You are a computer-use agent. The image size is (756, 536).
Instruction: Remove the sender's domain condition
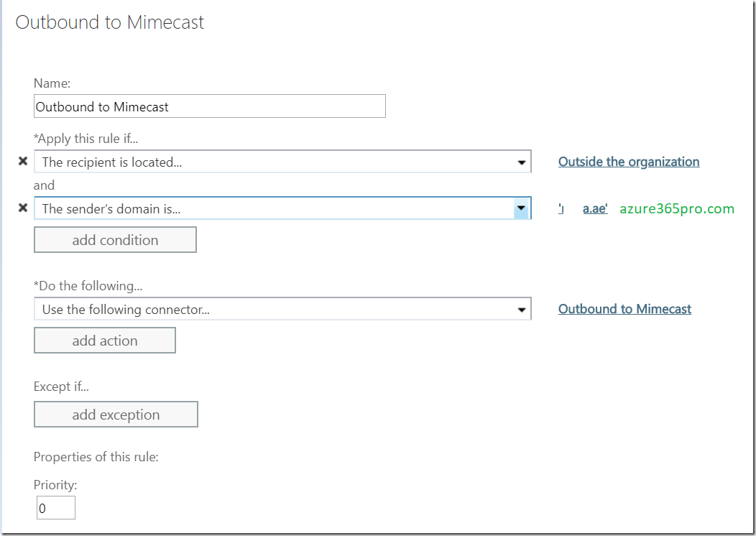coord(23,208)
